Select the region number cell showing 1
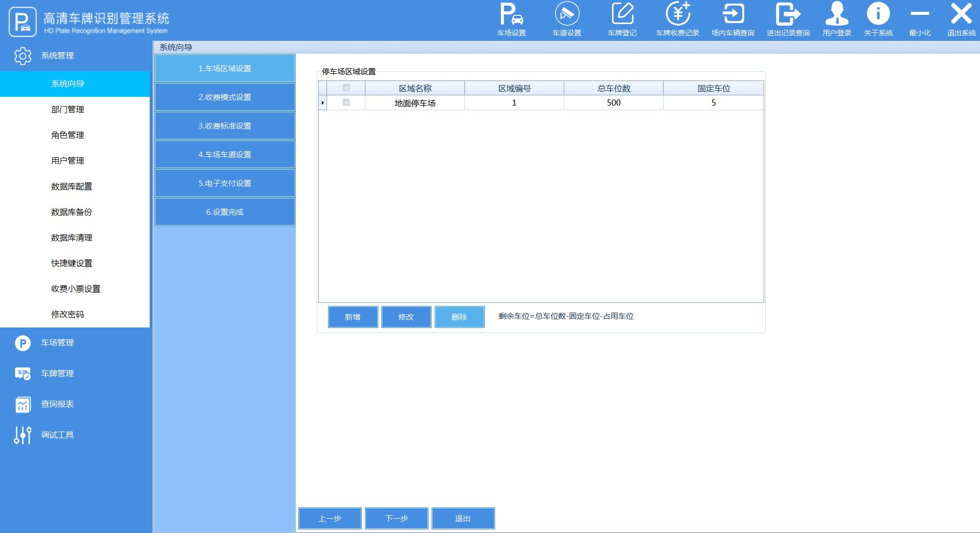Viewport: 980px width, 533px height. click(x=515, y=103)
